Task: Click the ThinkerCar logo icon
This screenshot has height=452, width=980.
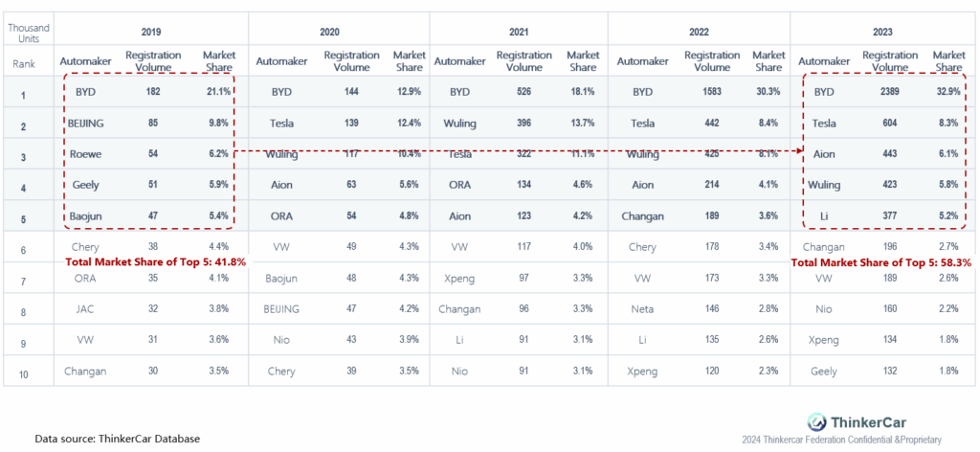Action: click(815, 421)
